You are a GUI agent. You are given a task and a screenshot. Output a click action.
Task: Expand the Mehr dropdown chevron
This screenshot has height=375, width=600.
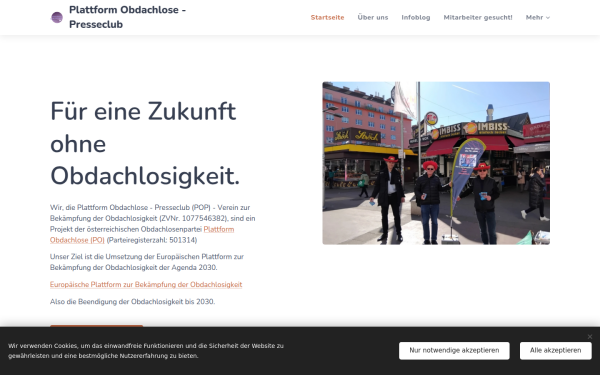[x=548, y=18]
